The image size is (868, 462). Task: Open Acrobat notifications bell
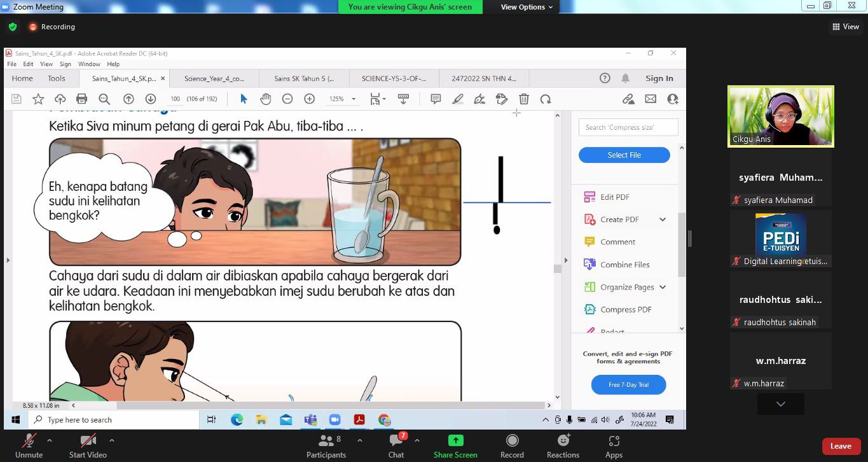pyautogui.click(x=625, y=78)
